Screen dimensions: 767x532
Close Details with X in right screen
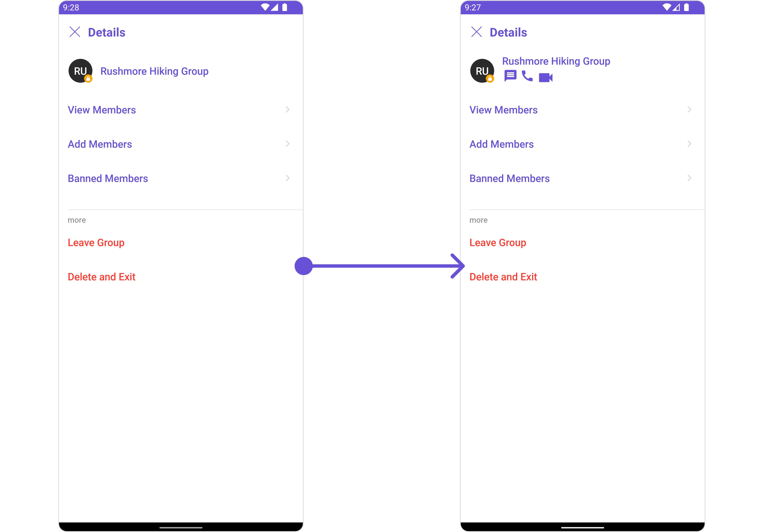coord(476,32)
